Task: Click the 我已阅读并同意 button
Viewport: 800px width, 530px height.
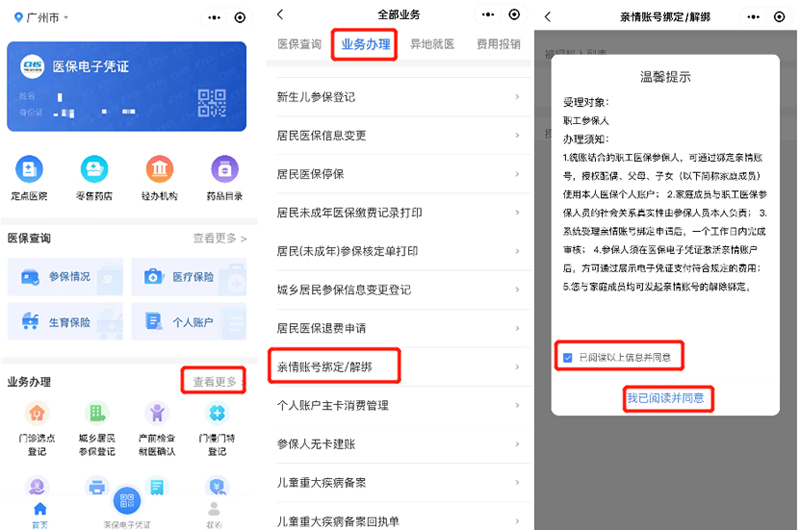Action: [665, 398]
